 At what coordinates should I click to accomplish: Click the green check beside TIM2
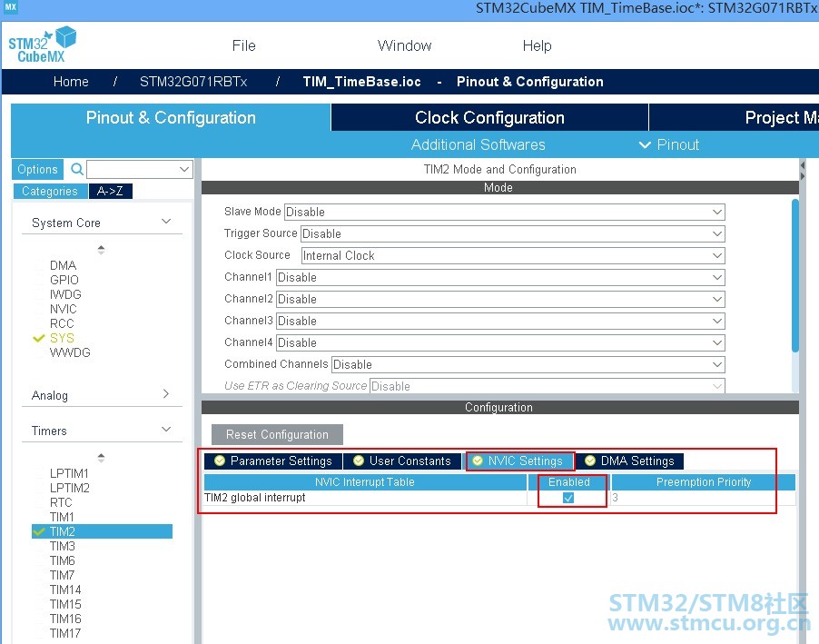pos(39,531)
